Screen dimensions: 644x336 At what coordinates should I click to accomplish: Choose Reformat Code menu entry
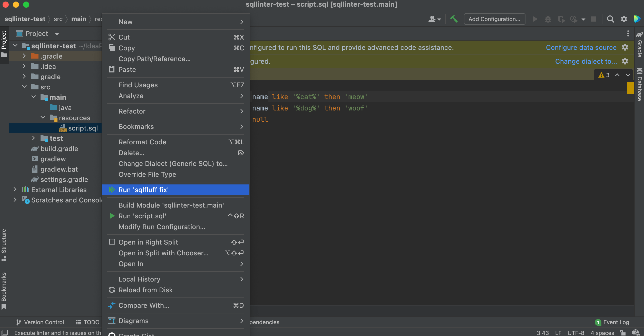(x=142, y=142)
